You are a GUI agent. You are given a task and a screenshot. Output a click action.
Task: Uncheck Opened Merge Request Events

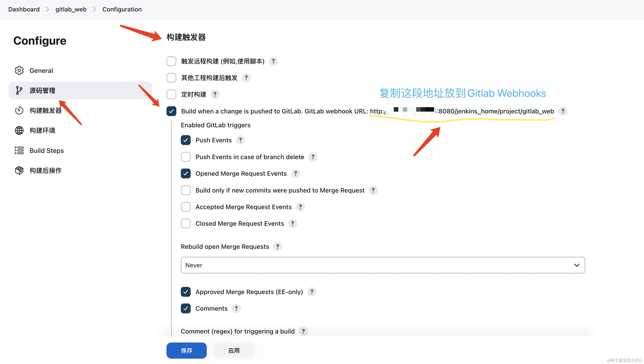186,173
